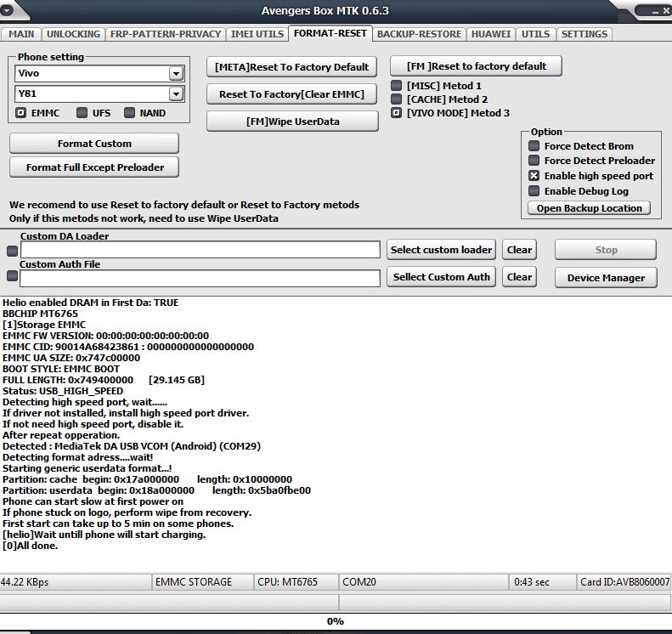Select the FORMAT-RESET tab
672x634 pixels.
tap(330, 33)
